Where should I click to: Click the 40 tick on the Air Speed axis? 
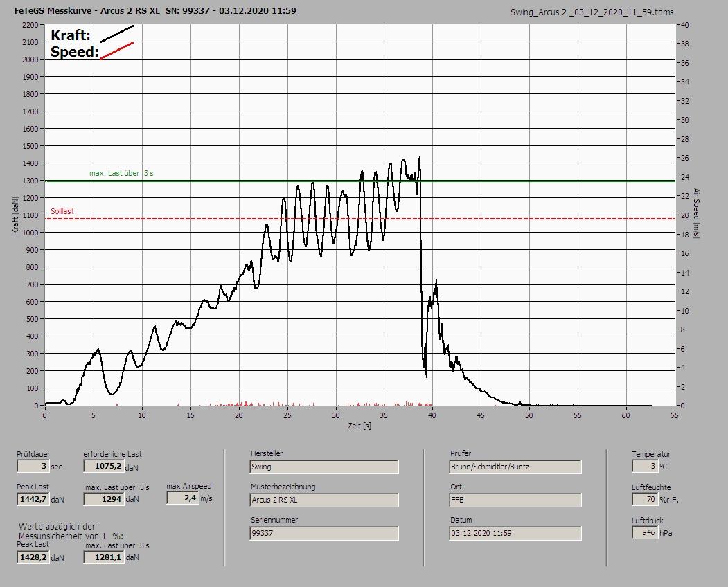(x=685, y=25)
